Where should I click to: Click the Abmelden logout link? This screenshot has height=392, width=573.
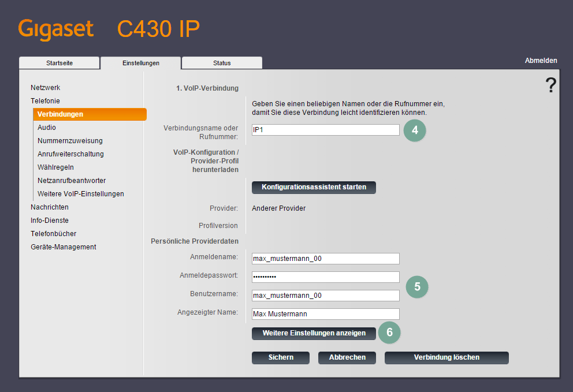541,61
